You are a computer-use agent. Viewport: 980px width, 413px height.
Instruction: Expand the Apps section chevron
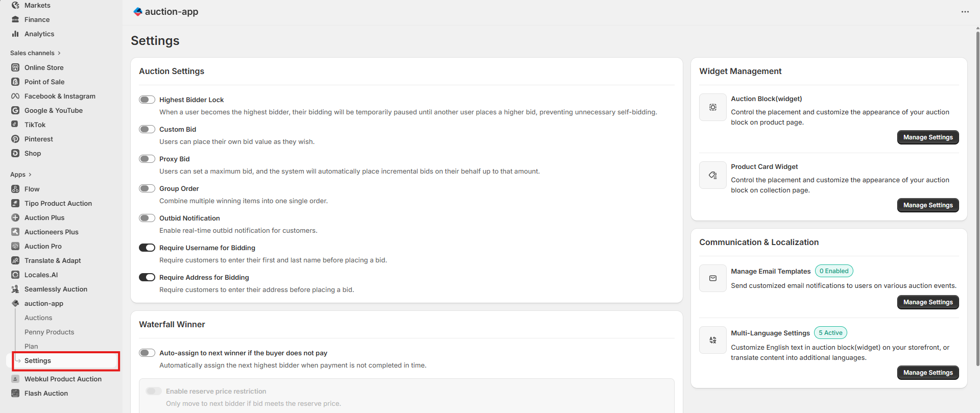point(30,175)
